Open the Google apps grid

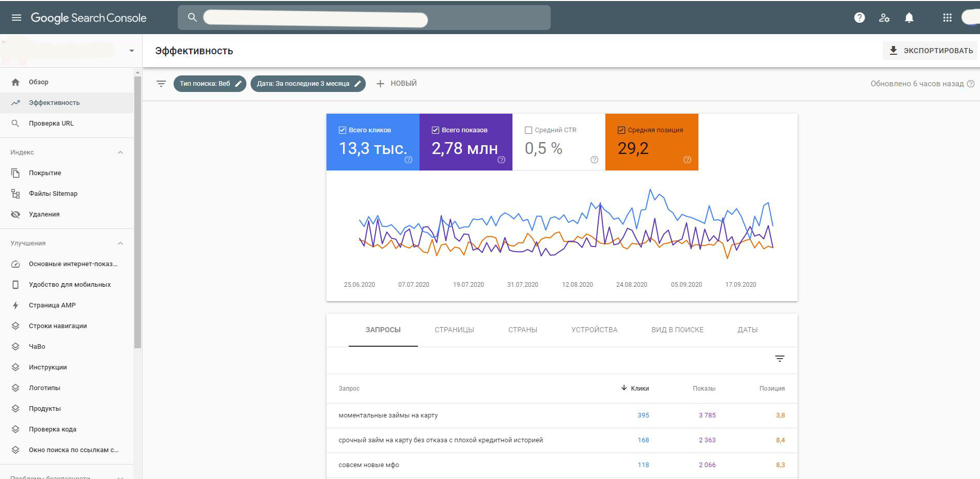(947, 18)
